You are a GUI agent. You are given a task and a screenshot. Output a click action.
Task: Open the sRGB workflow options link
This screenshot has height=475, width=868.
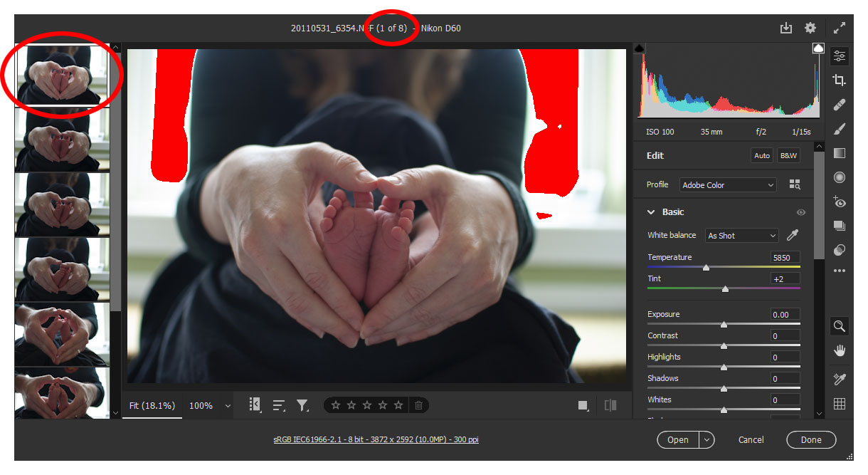tap(376, 440)
